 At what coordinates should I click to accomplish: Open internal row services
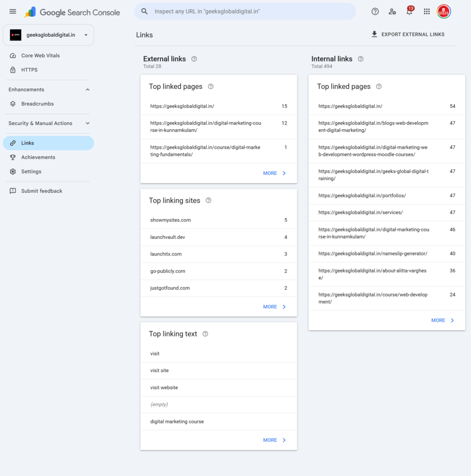tap(386, 212)
